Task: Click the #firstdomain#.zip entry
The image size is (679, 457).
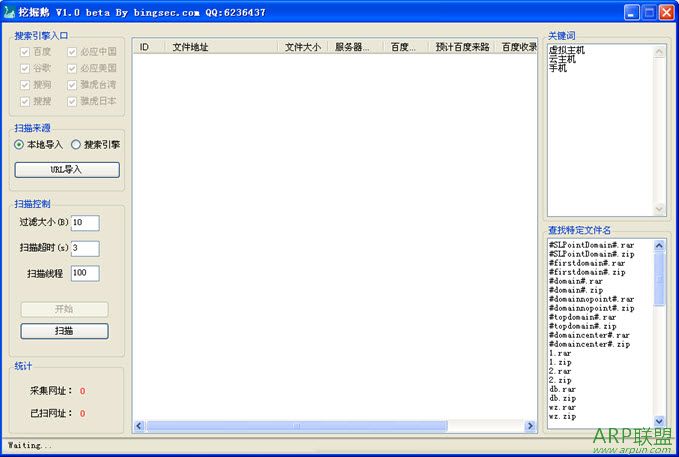Action: 587,272
